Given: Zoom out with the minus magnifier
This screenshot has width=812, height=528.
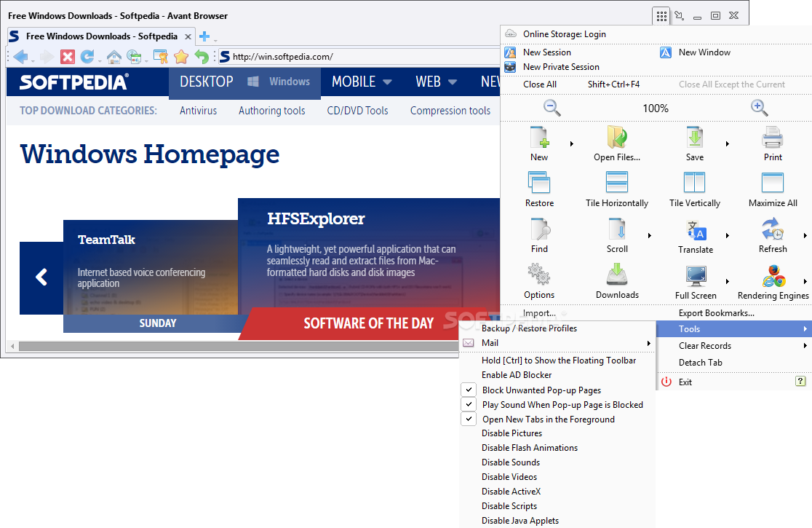Looking at the screenshot, I should pyautogui.click(x=552, y=108).
